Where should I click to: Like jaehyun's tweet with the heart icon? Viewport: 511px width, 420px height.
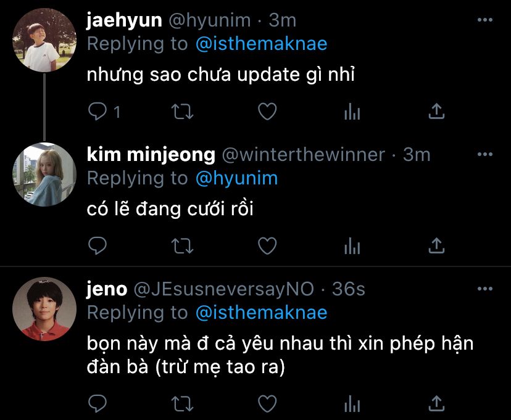[x=267, y=112]
